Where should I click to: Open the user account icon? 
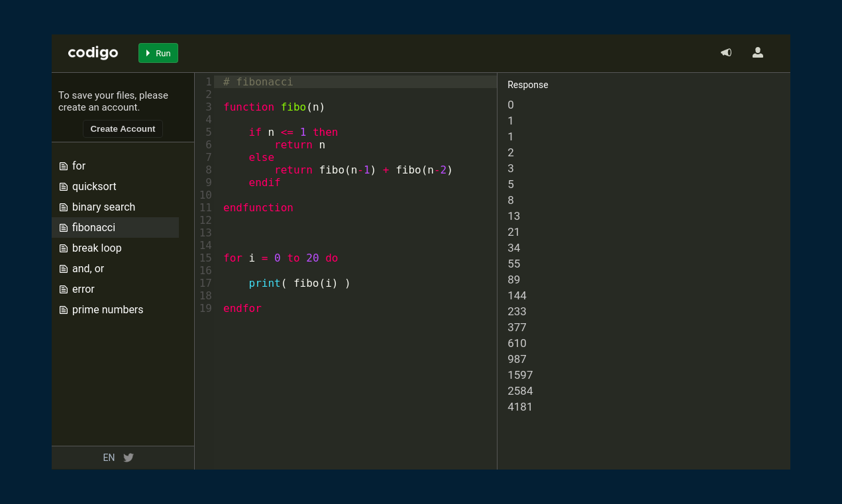coord(758,53)
